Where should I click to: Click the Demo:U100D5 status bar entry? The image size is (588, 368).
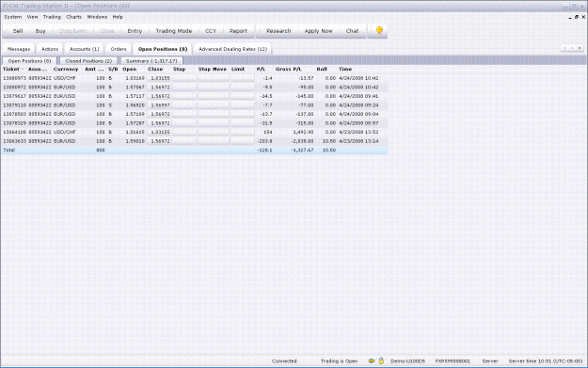click(x=408, y=360)
